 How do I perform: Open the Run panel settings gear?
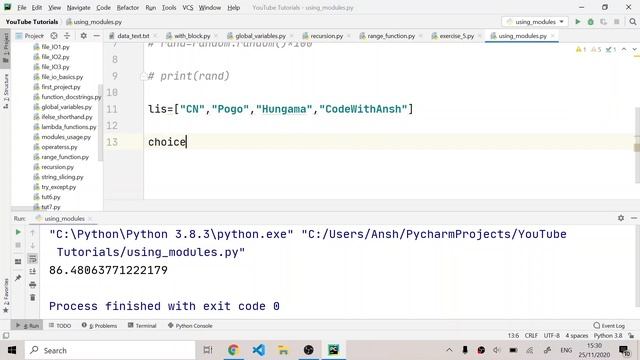621,218
